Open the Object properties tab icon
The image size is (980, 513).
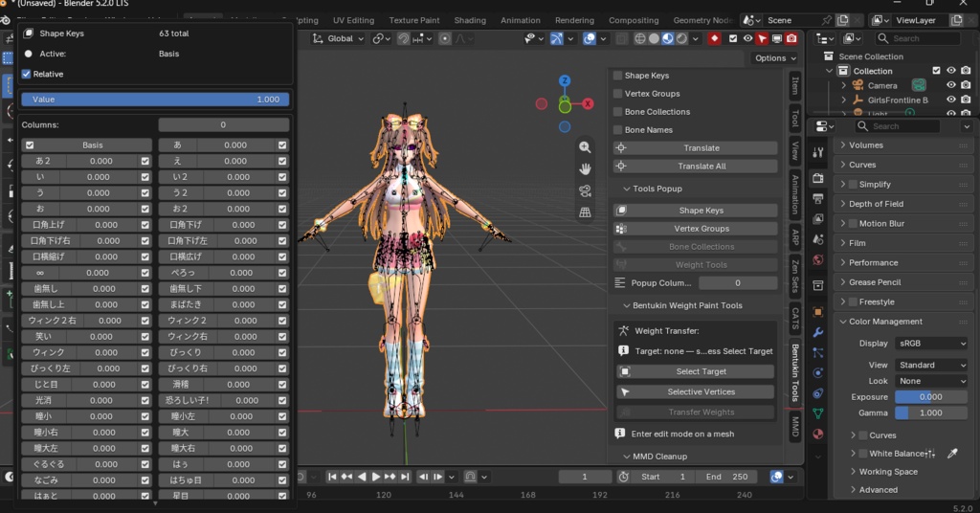[x=817, y=312]
